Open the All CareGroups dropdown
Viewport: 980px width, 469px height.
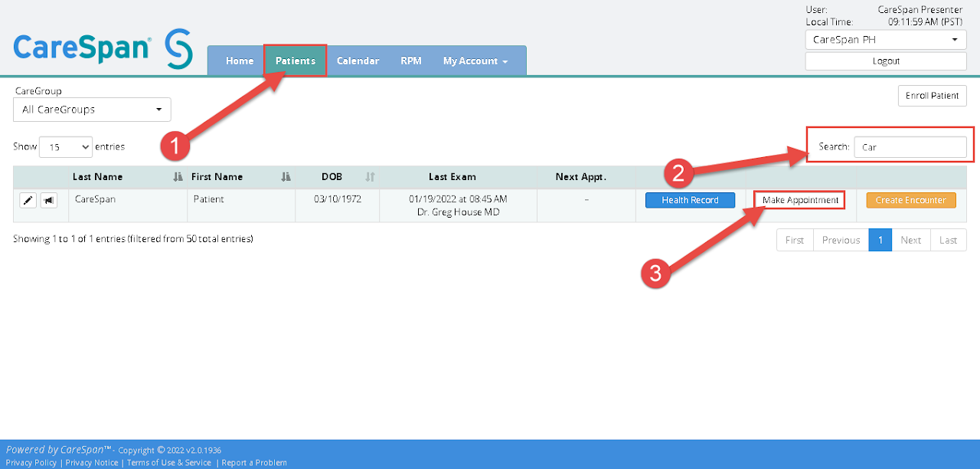(x=92, y=110)
